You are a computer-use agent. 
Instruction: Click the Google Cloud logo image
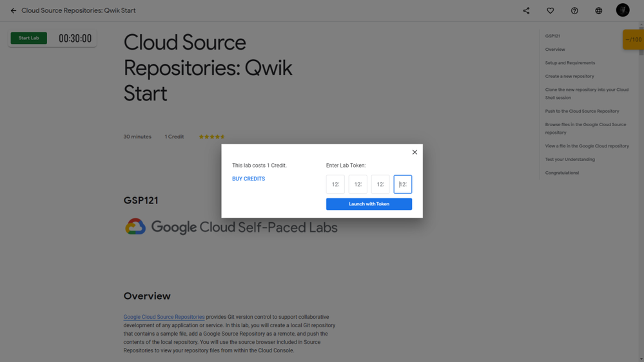click(x=231, y=227)
